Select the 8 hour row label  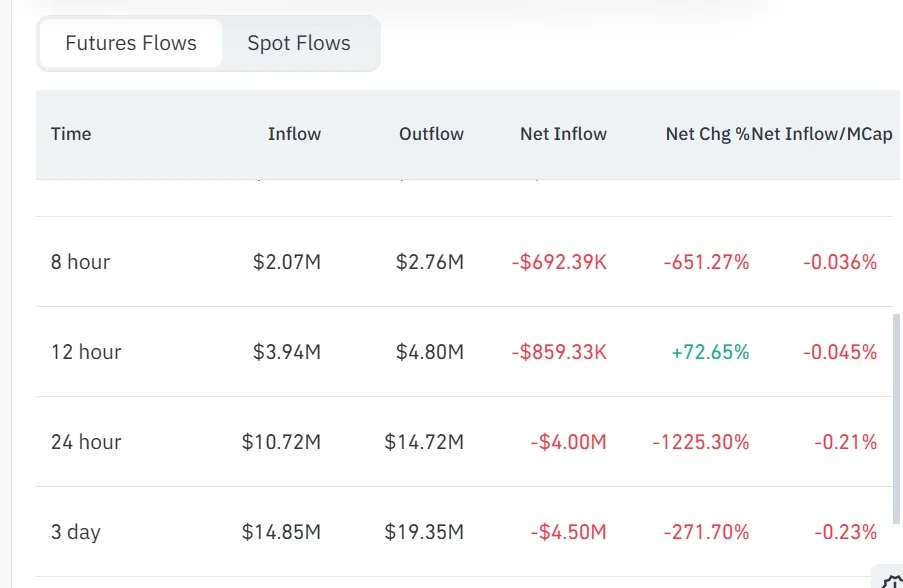tap(80, 262)
